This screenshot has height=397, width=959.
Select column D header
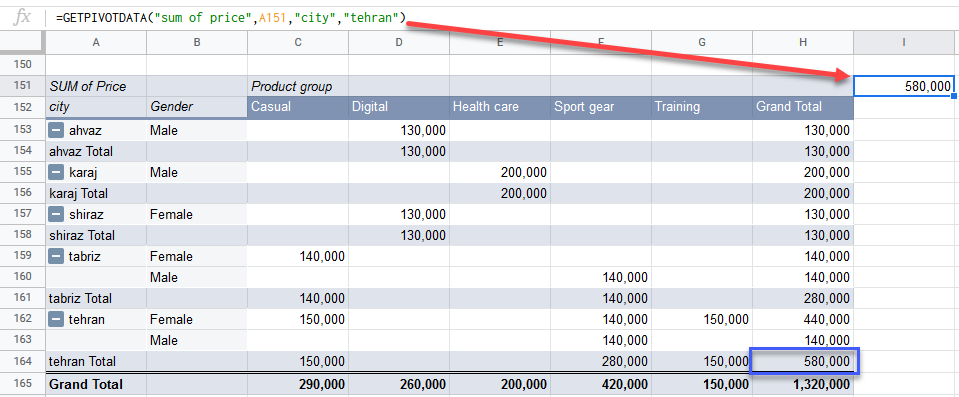pyautogui.click(x=399, y=42)
